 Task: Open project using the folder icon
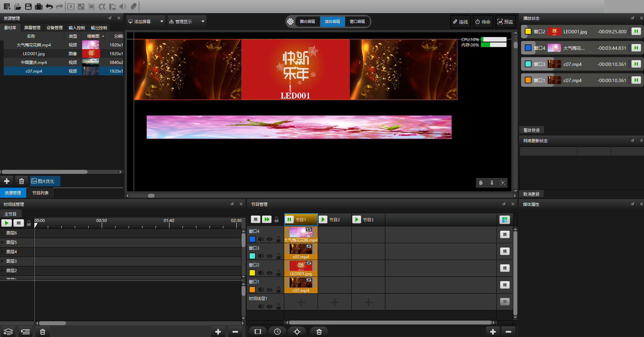coord(18,6)
